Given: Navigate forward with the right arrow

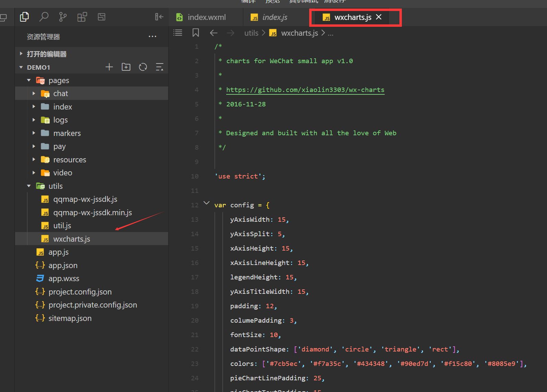Looking at the screenshot, I should tap(231, 33).
